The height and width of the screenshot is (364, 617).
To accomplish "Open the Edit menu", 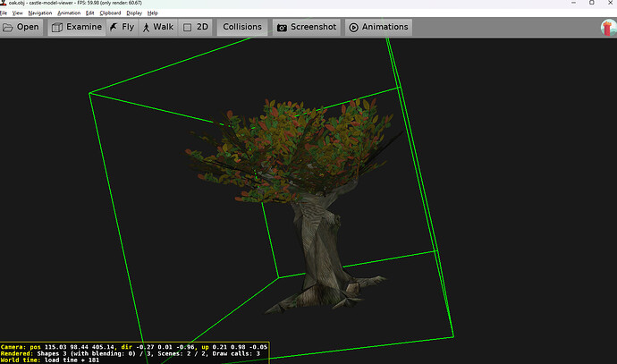I will tap(90, 13).
